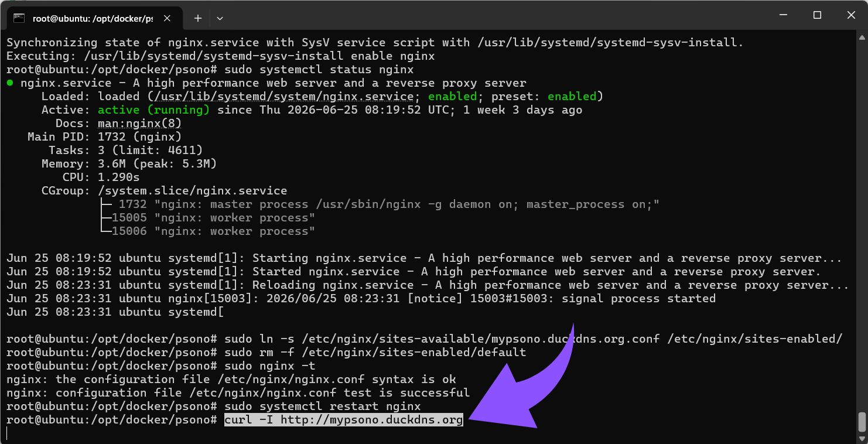Click the green status dot before nginx.service
This screenshot has height=444, width=868.
point(10,83)
